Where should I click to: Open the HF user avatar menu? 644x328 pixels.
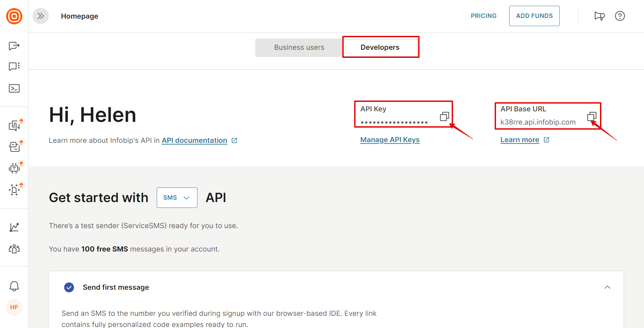point(14,307)
